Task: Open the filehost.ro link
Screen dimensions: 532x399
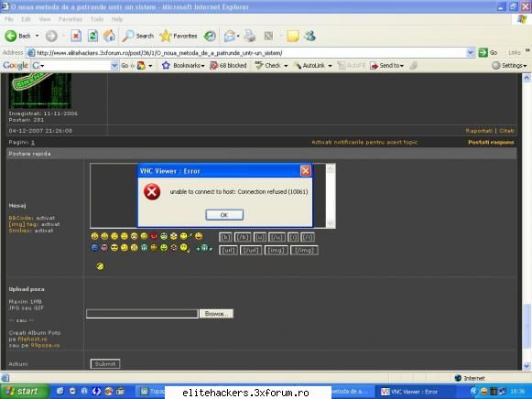Action: (32, 339)
